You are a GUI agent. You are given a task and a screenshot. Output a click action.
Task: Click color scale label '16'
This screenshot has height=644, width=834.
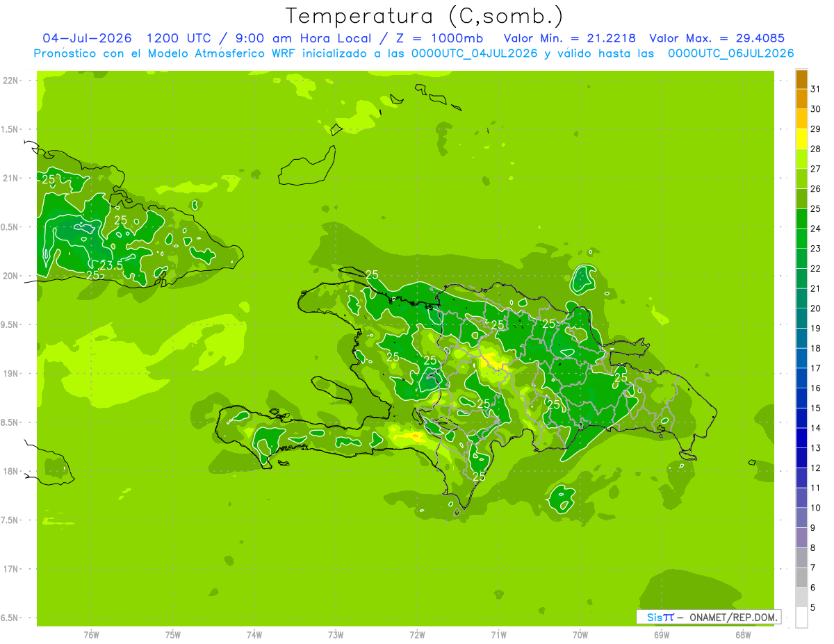coord(815,388)
